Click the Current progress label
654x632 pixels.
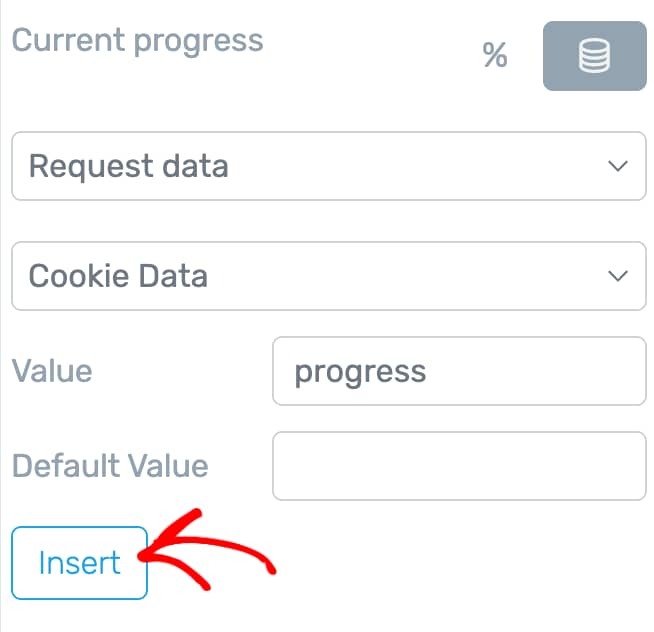pos(138,42)
